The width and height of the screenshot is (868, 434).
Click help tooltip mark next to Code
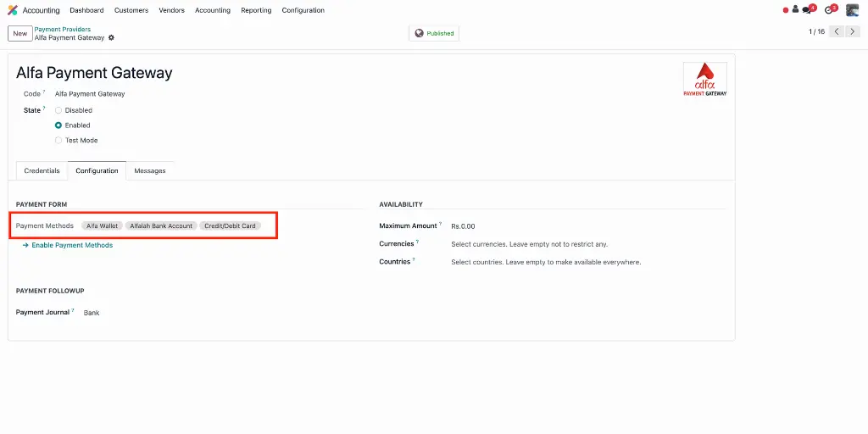tap(44, 92)
